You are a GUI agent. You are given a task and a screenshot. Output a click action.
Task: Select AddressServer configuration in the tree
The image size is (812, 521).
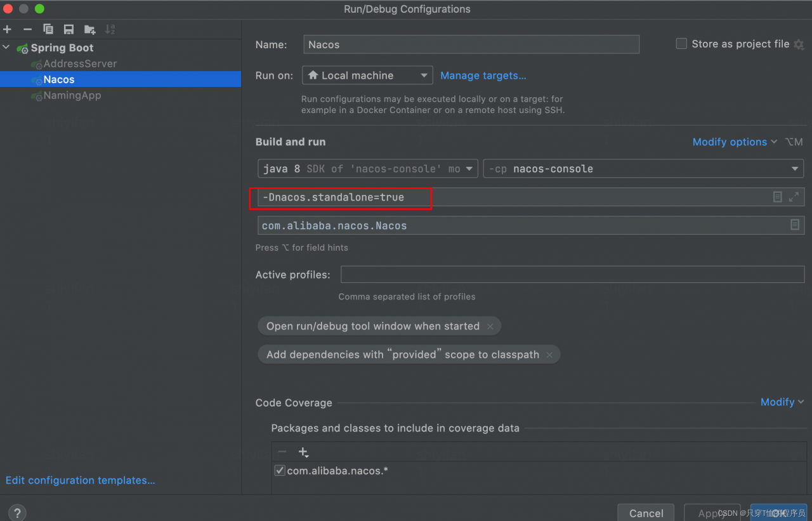click(80, 63)
